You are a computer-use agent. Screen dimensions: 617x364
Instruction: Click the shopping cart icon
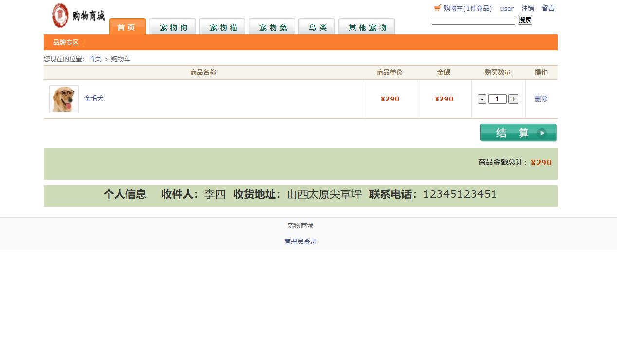436,8
